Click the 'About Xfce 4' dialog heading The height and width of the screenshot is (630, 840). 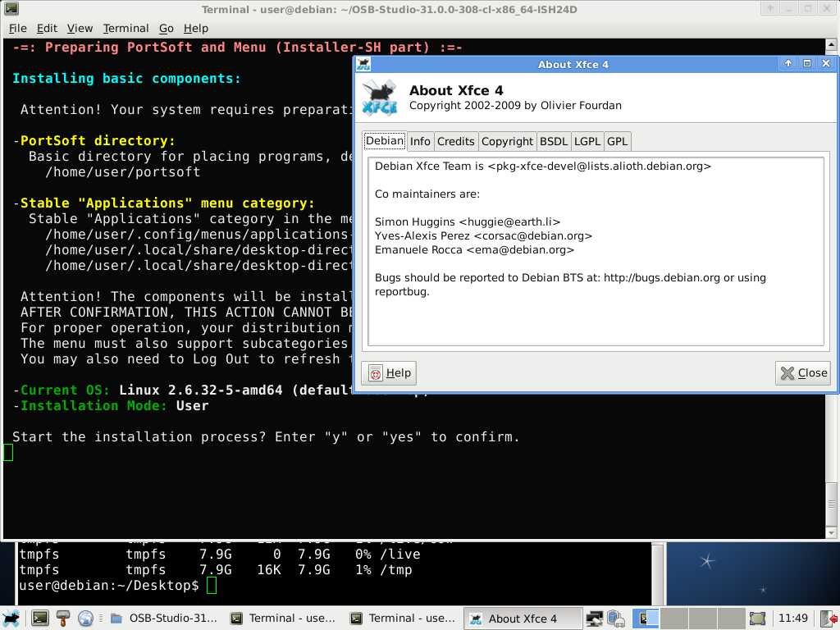[x=456, y=90]
